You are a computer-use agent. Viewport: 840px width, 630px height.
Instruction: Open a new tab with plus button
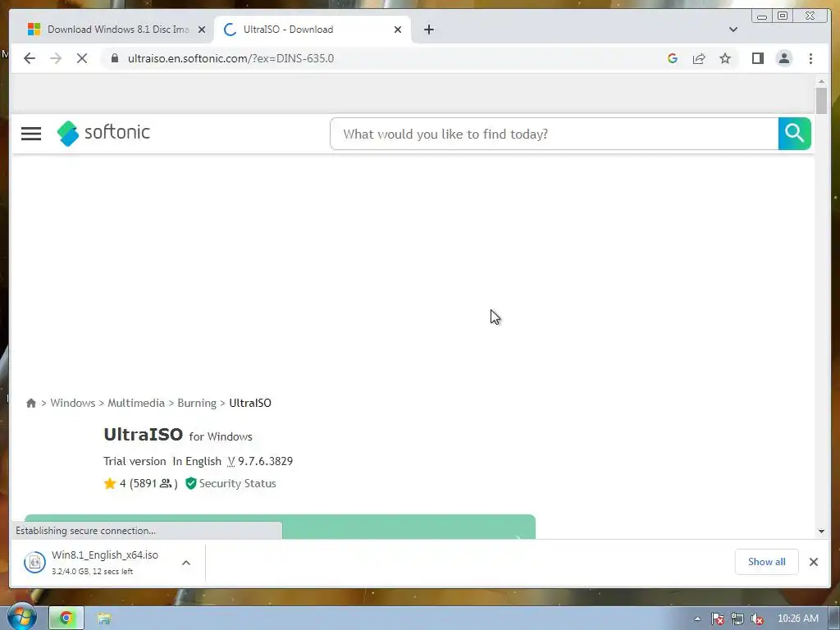[x=428, y=30]
